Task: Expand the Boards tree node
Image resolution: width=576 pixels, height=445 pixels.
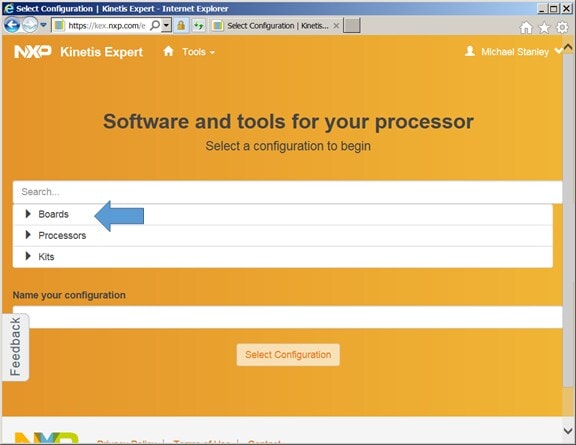Action: (x=28, y=214)
